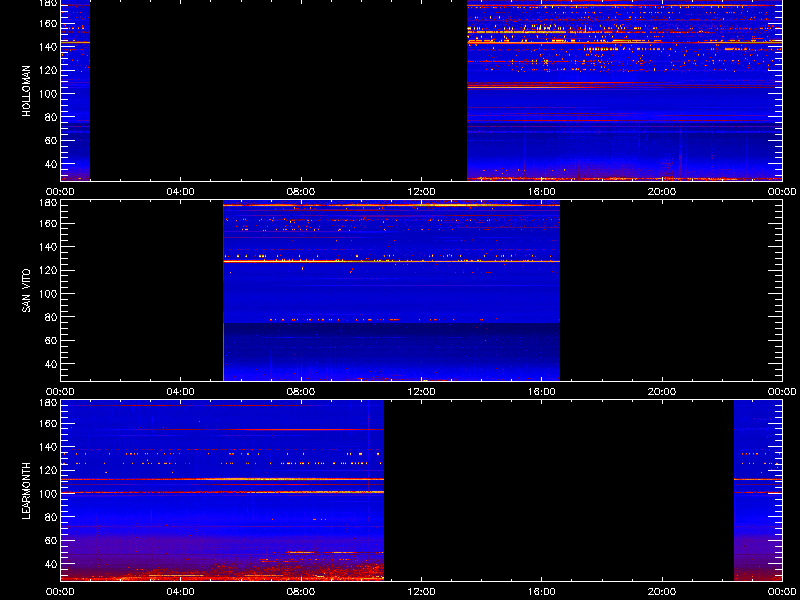Click bright San Vito band near 127 MHz

tap(392, 261)
